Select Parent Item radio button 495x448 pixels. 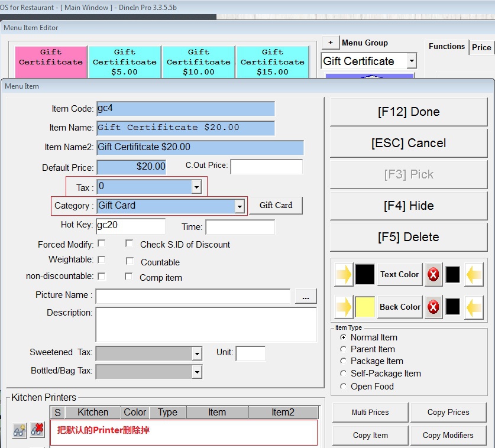tap(343, 349)
